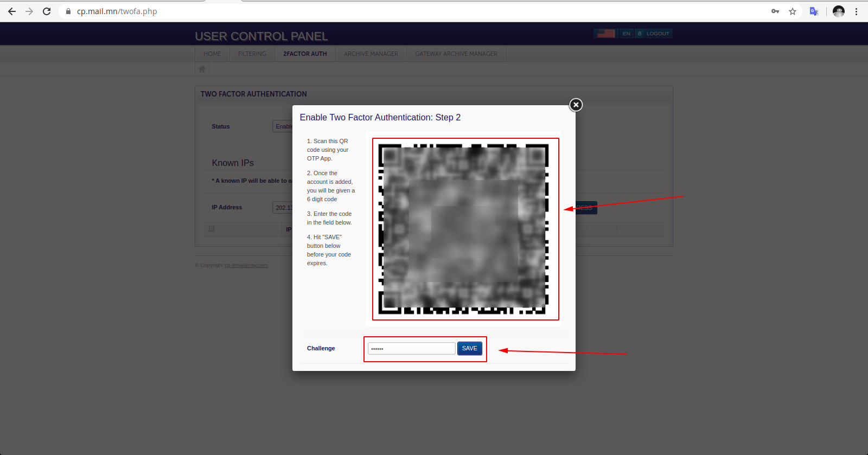Open the FILTERING tab

252,54
